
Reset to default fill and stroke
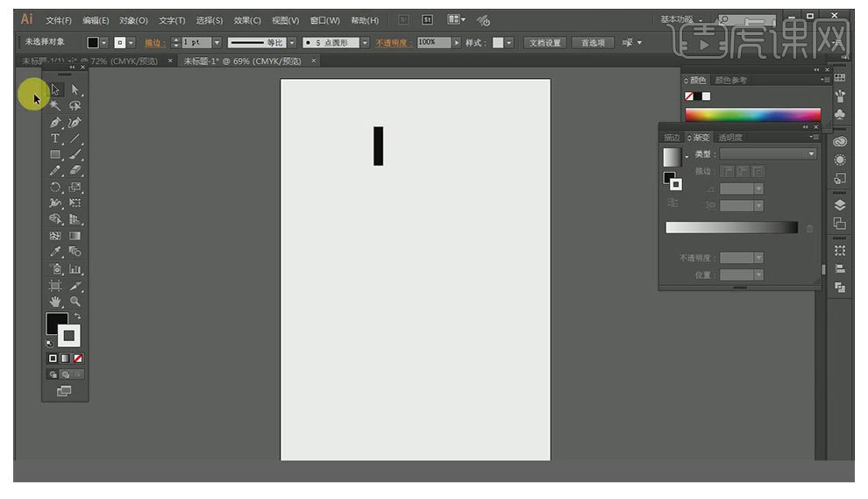coord(49,343)
